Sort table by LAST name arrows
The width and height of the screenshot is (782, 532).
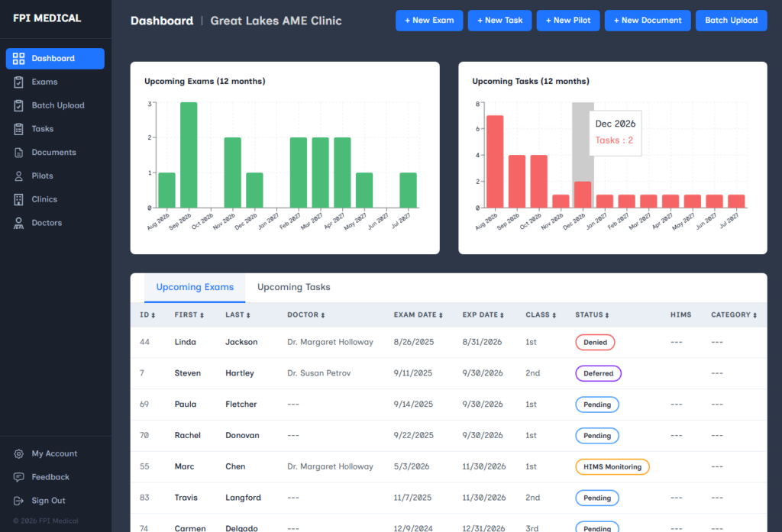248,315
